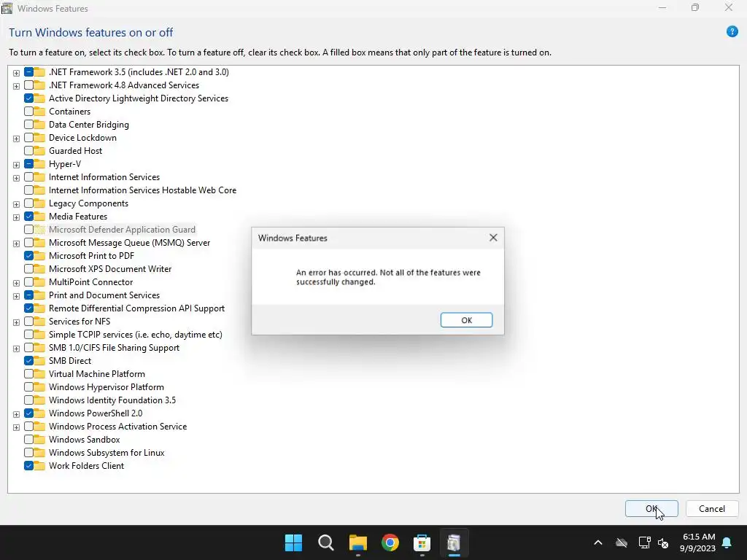The image size is (747, 560).
Task: Open the notification bell icon
Action: point(727,542)
